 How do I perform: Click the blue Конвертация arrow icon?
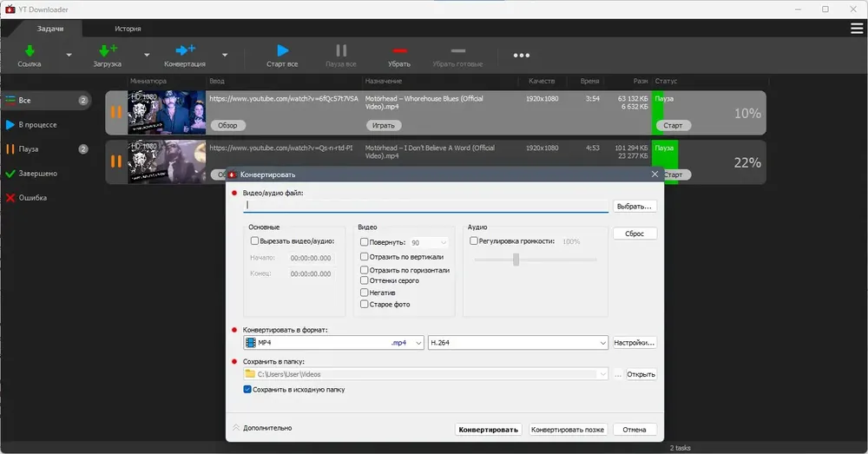185,50
